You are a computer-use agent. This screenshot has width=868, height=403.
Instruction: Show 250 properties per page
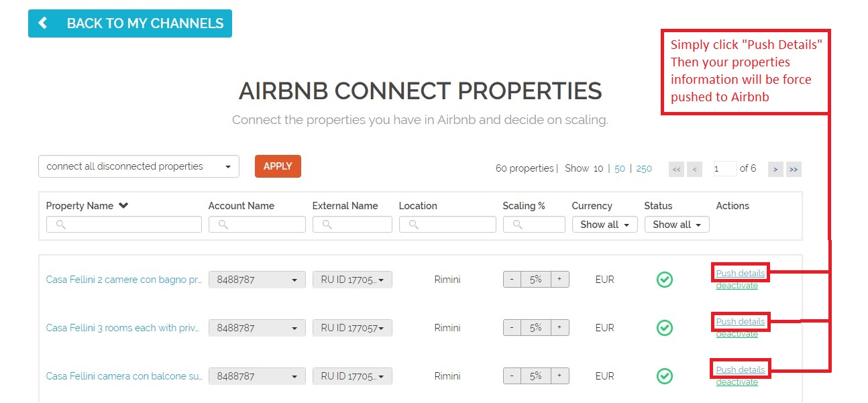pos(644,168)
